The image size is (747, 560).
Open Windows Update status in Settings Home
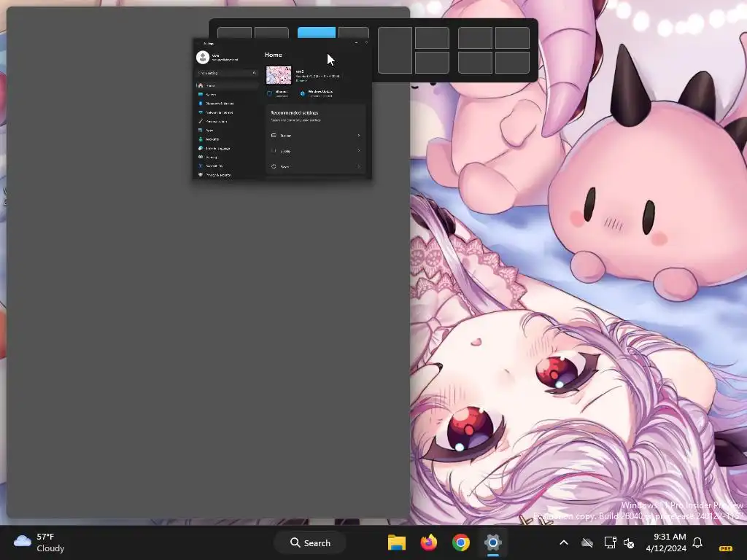(317, 93)
